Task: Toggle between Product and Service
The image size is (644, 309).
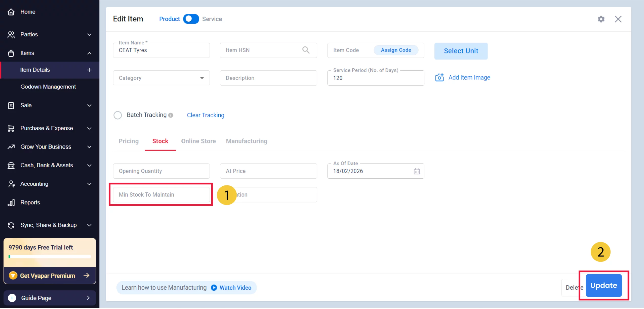Action: [191, 19]
